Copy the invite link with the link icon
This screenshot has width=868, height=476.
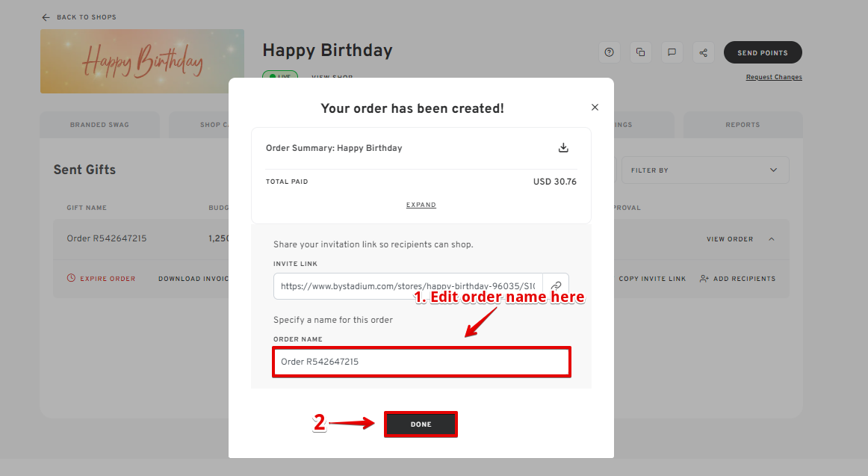pos(556,286)
